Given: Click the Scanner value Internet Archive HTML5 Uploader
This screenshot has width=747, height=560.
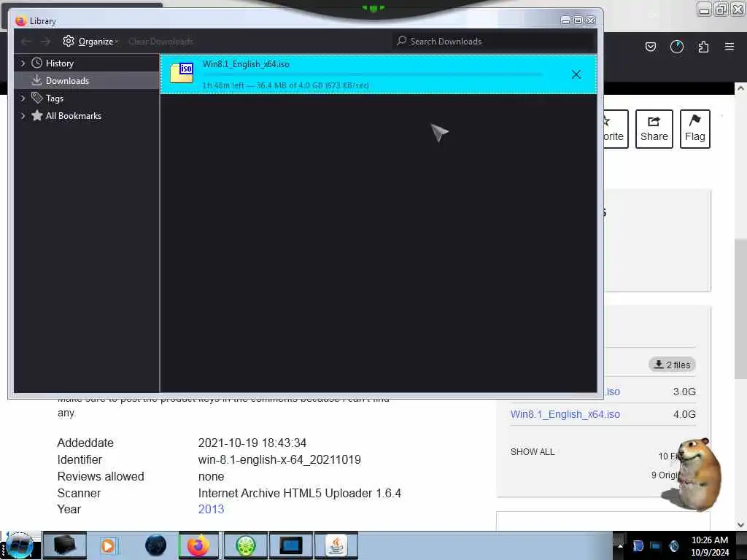Looking at the screenshot, I should click(x=300, y=493).
